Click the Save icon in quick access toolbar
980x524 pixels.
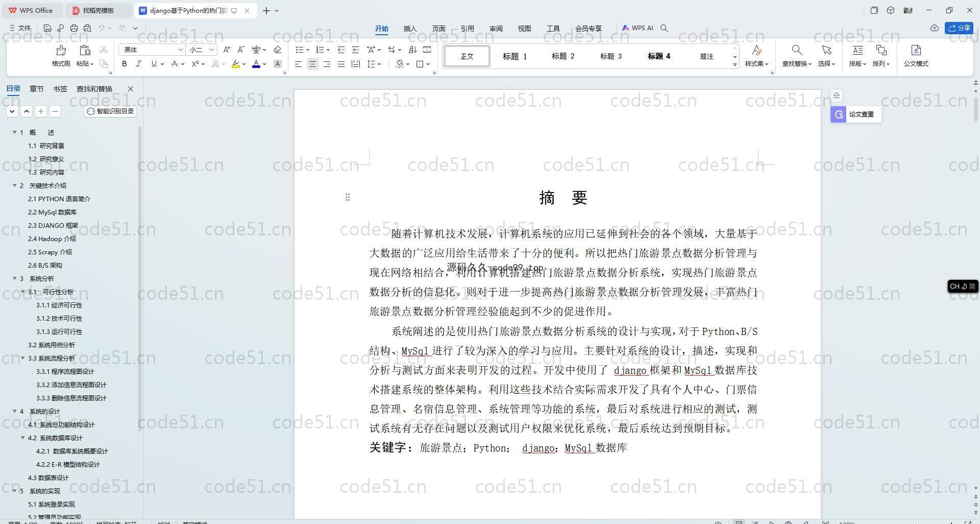(x=47, y=28)
